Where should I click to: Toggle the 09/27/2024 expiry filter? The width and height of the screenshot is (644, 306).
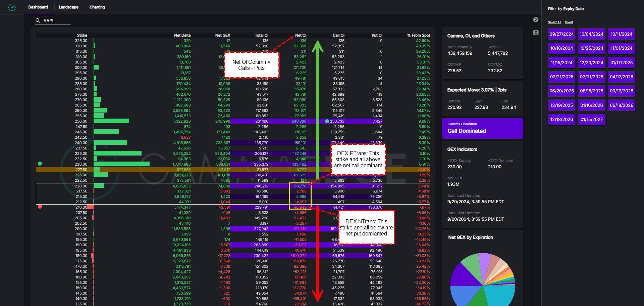click(x=561, y=34)
